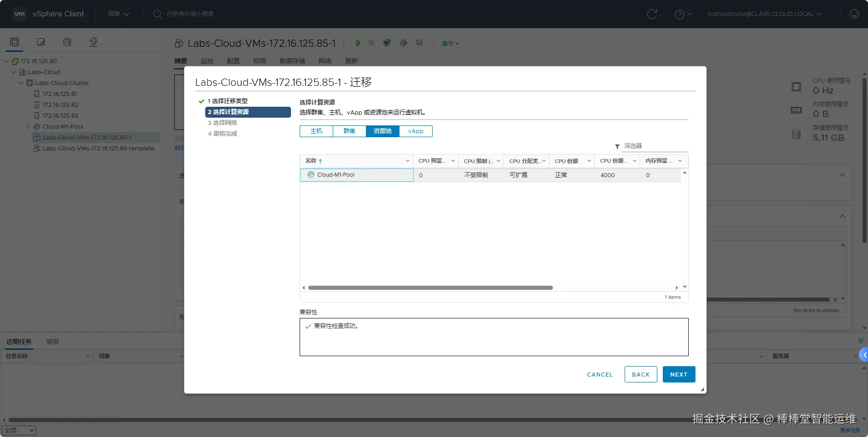Power on the virtual machine (green play)

click(358, 43)
